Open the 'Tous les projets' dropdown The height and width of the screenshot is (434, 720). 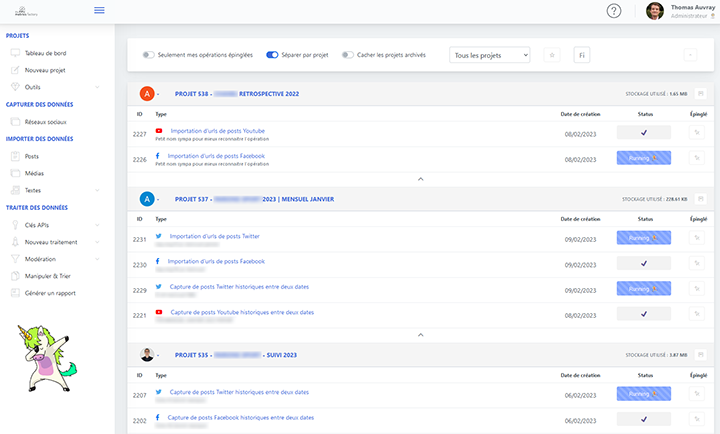click(489, 55)
